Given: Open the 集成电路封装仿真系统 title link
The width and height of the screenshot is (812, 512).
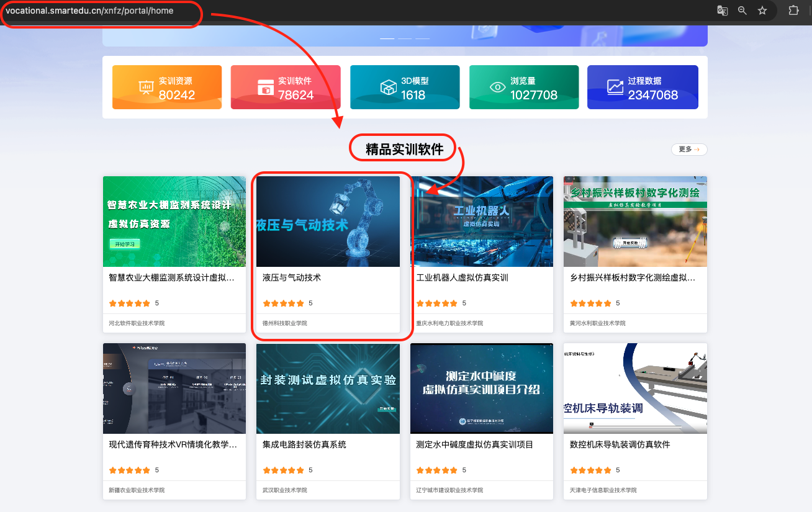Looking at the screenshot, I should click(x=304, y=445).
